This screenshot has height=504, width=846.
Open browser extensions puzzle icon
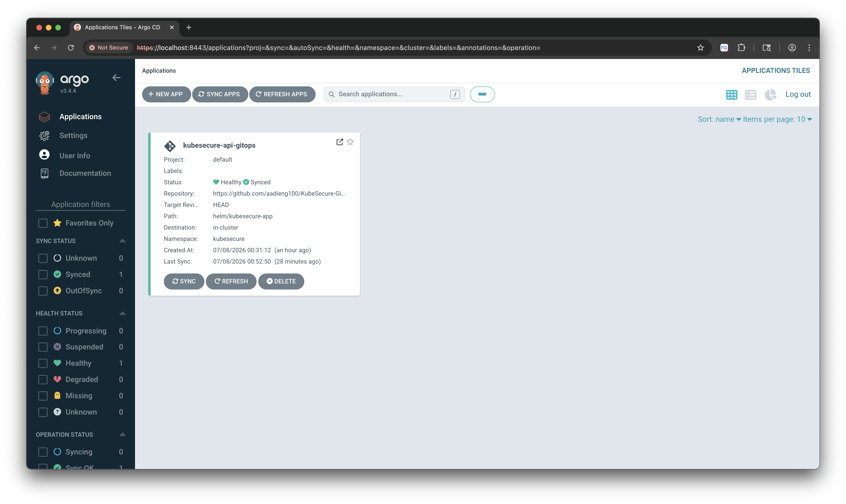click(x=741, y=48)
